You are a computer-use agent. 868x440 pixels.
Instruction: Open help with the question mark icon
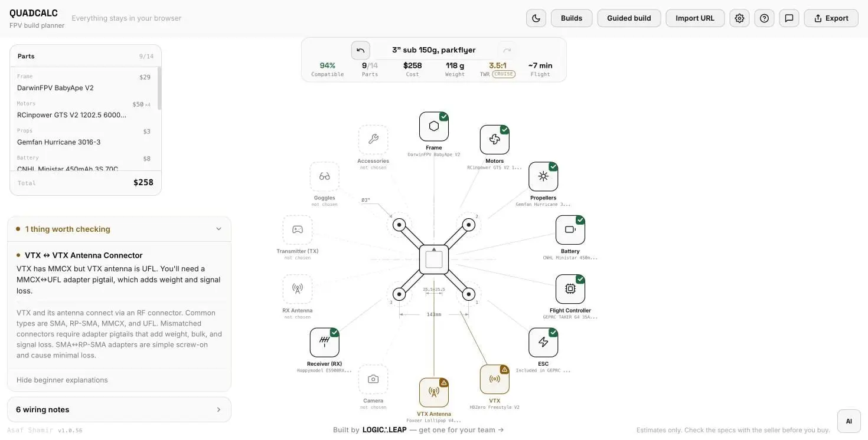pyautogui.click(x=764, y=18)
